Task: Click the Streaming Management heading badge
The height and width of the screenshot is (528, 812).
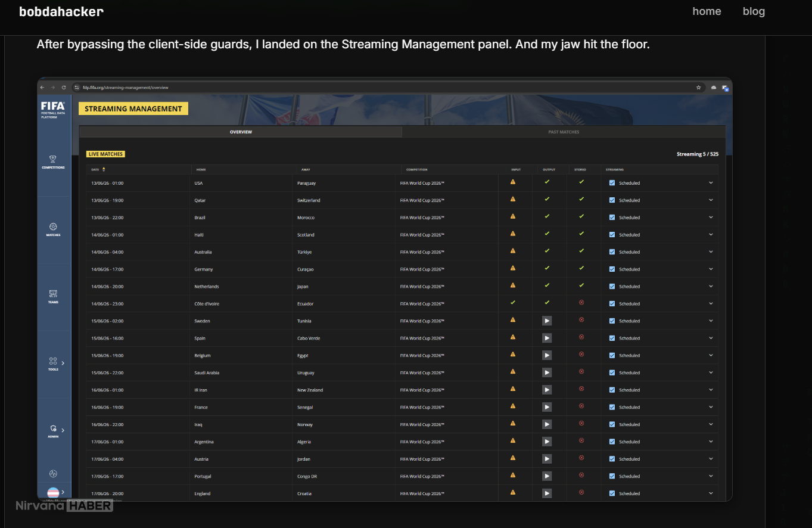Action: pyautogui.click(x=133, y=108)
